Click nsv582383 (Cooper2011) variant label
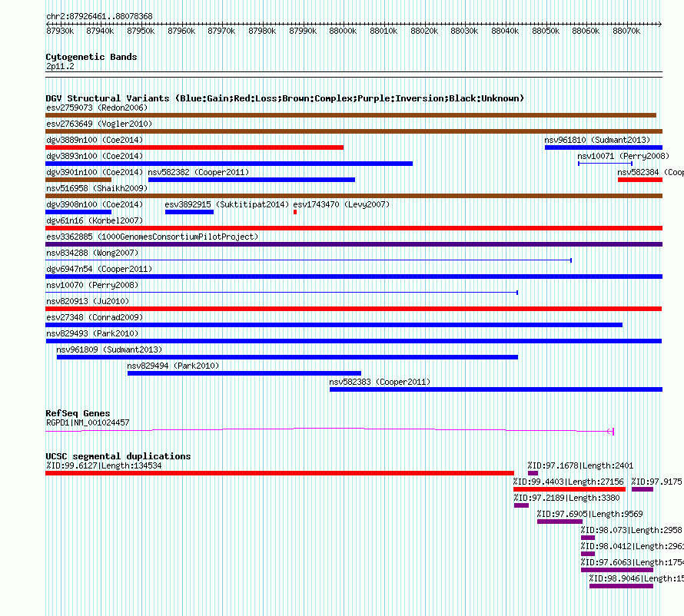Screen dimensions: 684x616 (380, 382)
